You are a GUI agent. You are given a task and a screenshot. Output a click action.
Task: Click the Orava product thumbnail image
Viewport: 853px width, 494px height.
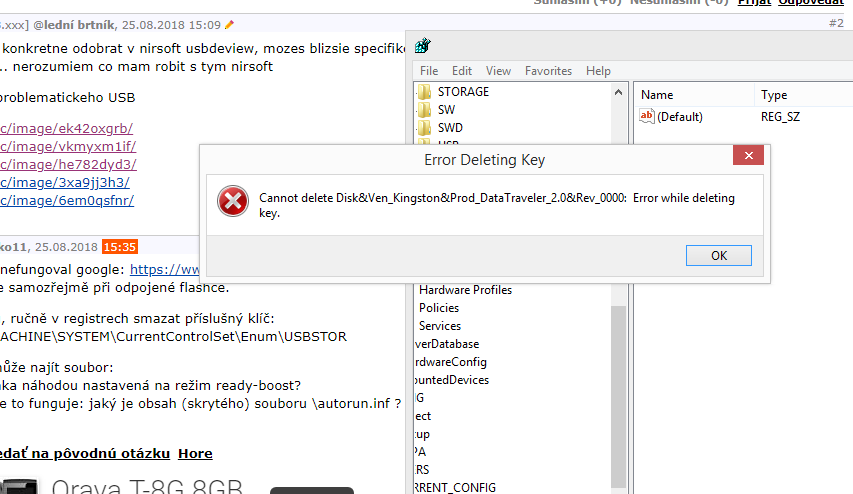20,486
